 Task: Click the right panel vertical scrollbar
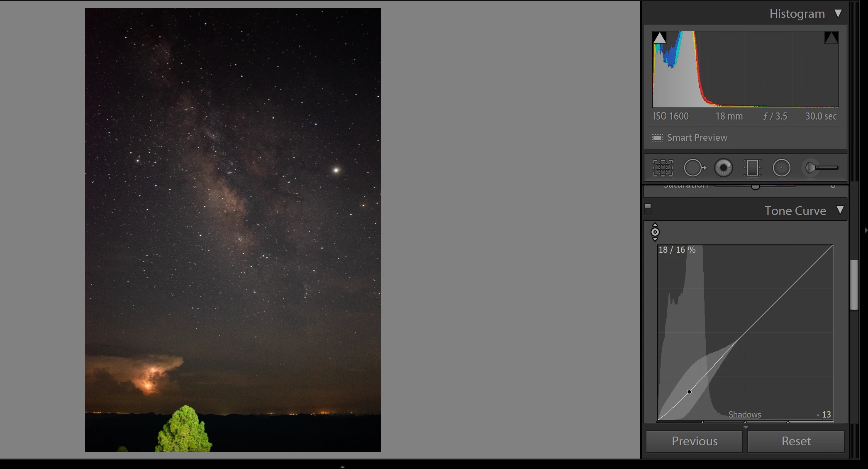(x=854, y=285)
